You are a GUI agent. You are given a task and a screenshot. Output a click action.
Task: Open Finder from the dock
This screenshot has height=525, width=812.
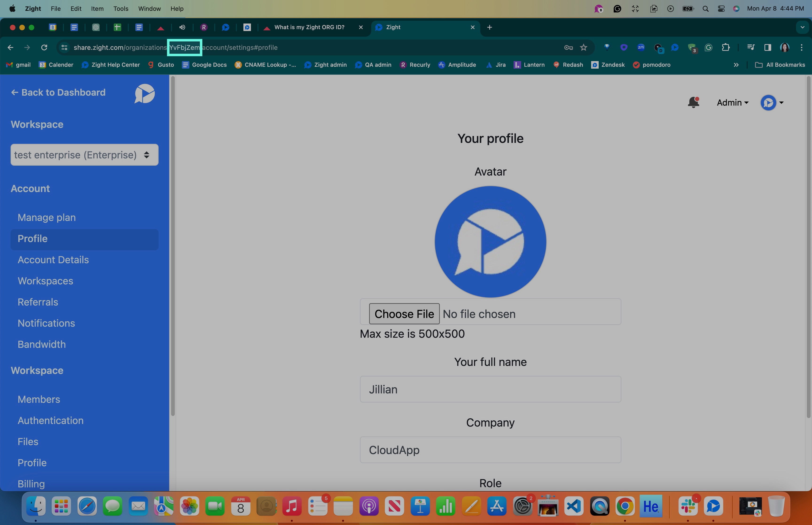[x=35, y=506]
